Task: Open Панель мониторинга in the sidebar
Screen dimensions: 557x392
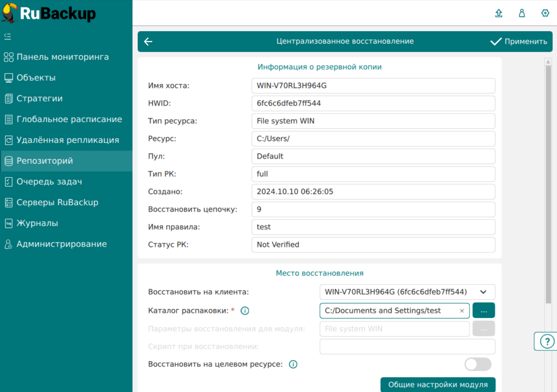Action: coord(62,57)
